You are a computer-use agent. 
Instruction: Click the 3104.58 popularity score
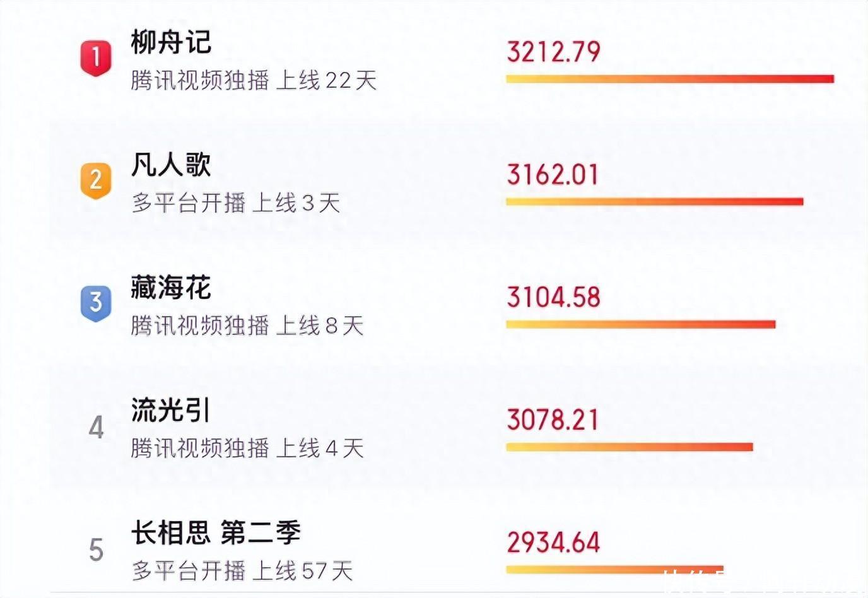pyautogui.click(x=553, y=298)
